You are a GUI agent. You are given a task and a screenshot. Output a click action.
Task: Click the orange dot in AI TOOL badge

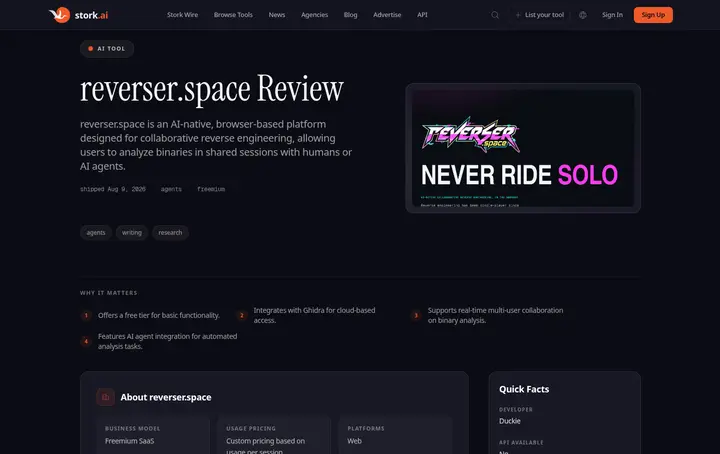pyautogui.click(x=90, y=49)
